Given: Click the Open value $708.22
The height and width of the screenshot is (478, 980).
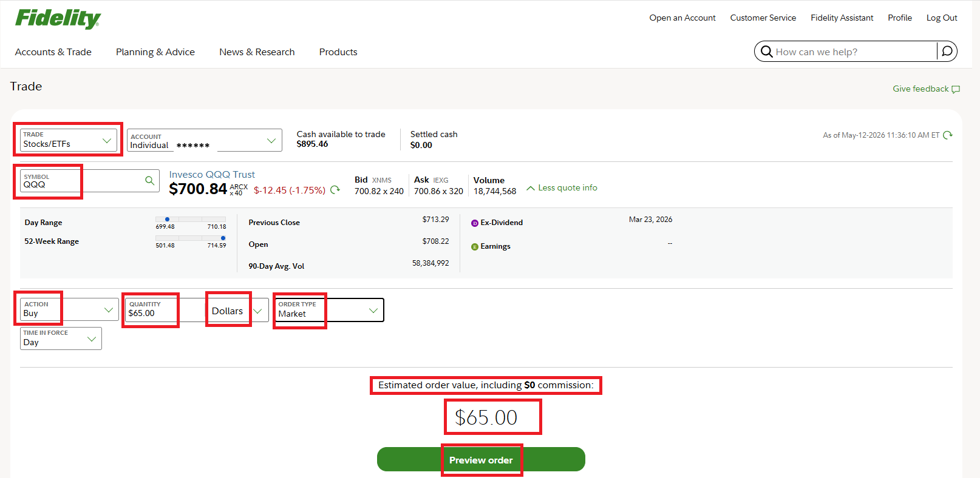Looking at the screenshot, I should (x=436, y=241).
